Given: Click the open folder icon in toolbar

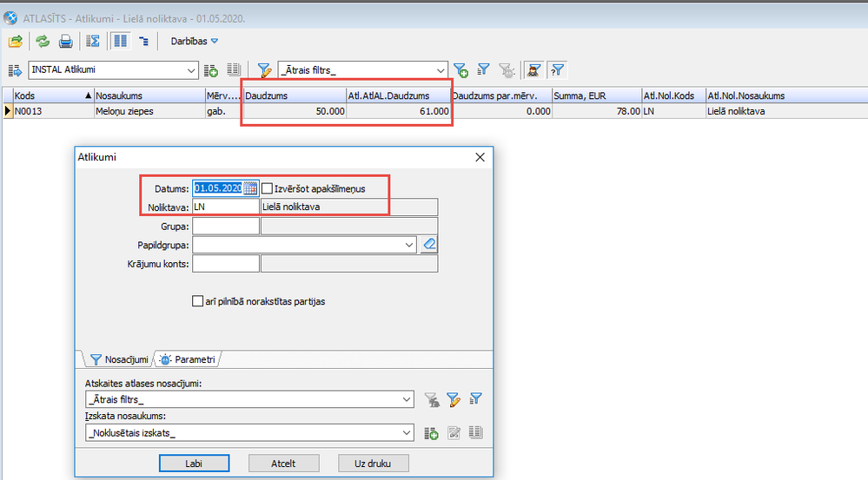Looking at the screenshot, I should coord(16,41).
